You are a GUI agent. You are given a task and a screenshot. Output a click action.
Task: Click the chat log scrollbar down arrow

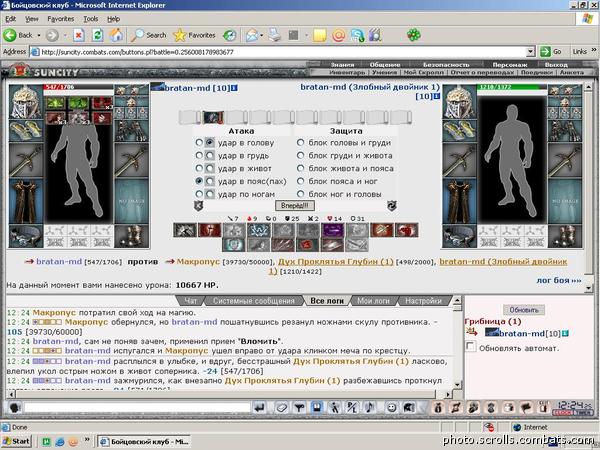click(457, 384)
